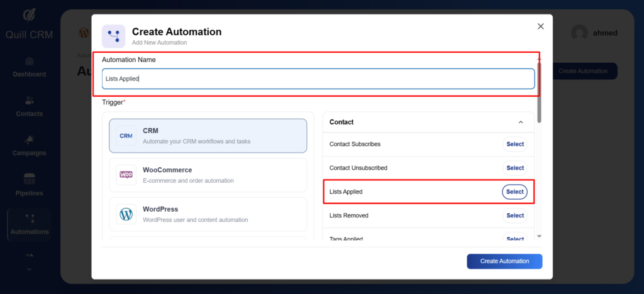
Task: Select the Lists Applied trigger
Action: 514,192
